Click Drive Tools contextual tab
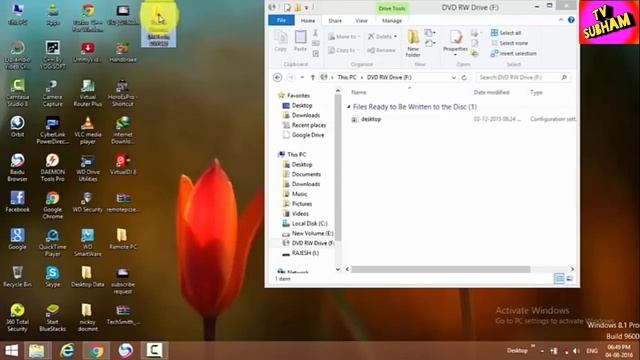Viewport: 640px width, 360px height. tap(392, 8)
